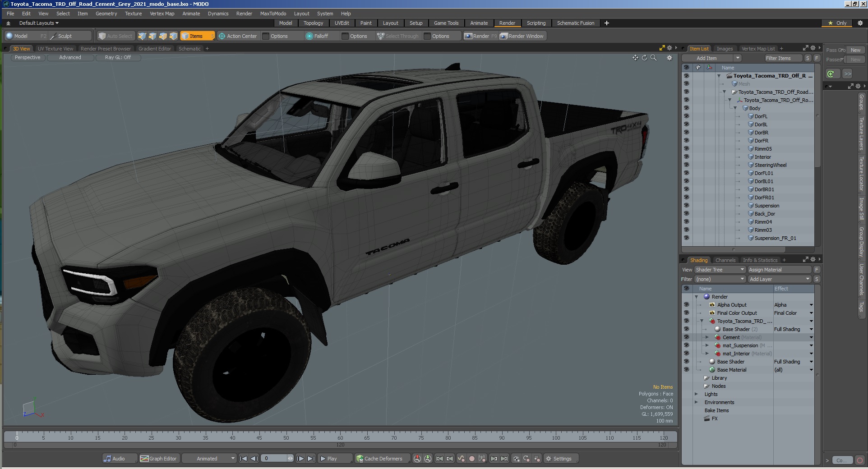Switch to the Topology layout tab

coord(313,23)
